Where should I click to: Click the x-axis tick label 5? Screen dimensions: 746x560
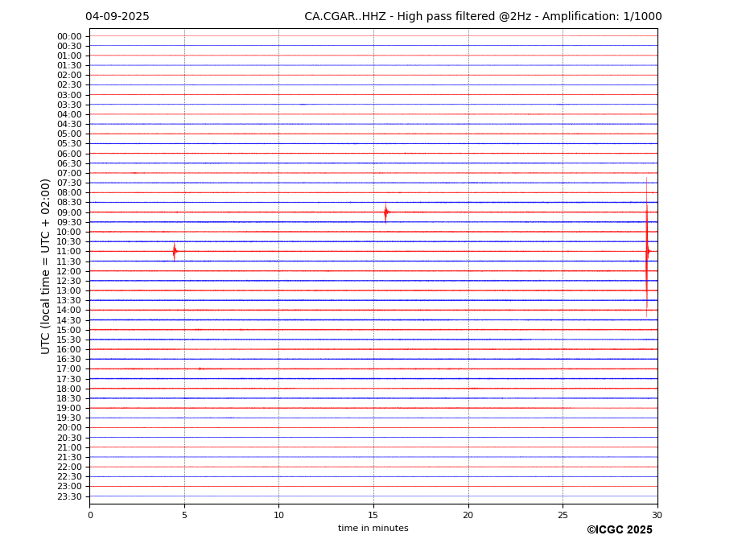point(184,515)
